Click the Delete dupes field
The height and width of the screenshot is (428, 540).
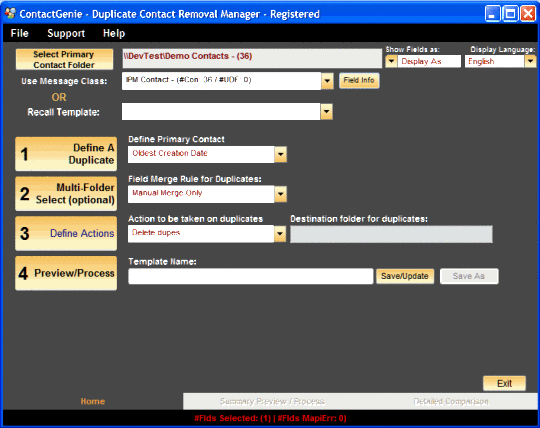coord(201,234)
